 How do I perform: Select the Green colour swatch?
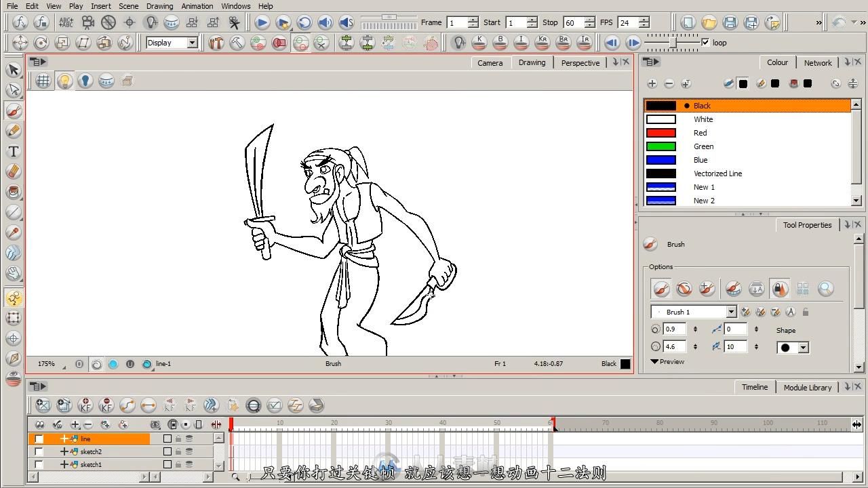tap(660, 146)
